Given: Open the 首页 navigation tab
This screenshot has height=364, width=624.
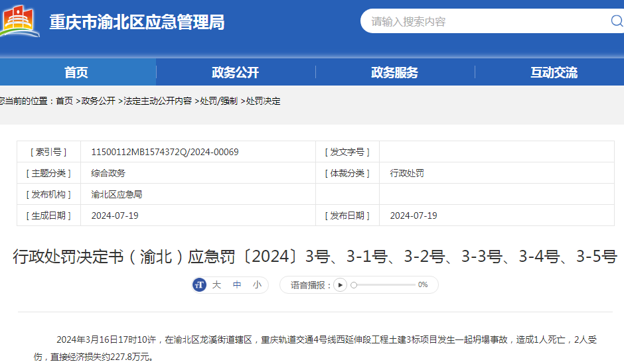Looking at the screenshot, I should point(76,72).
